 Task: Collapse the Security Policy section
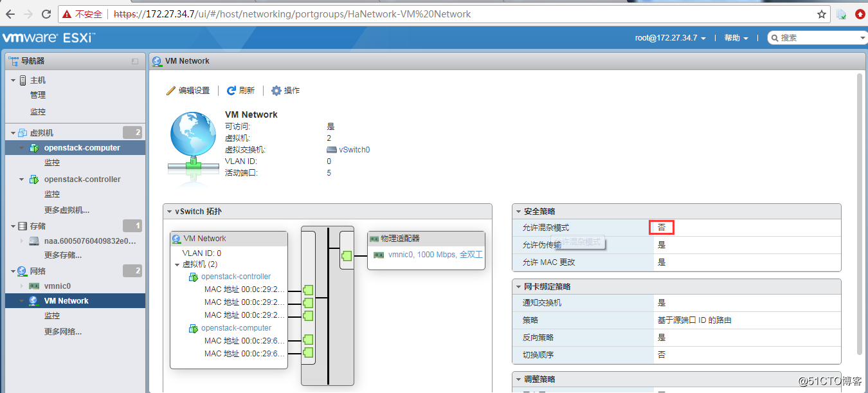point(518,212)
